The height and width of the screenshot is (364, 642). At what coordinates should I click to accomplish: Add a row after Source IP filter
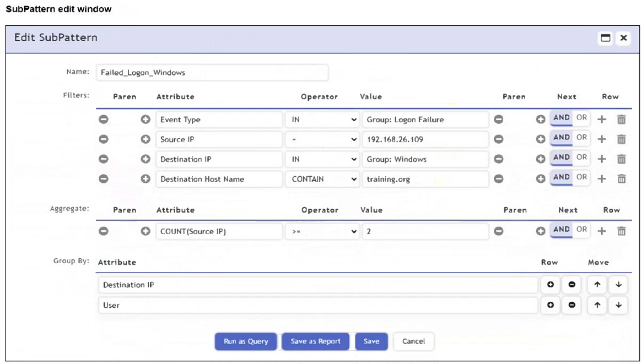coord(602,139)
